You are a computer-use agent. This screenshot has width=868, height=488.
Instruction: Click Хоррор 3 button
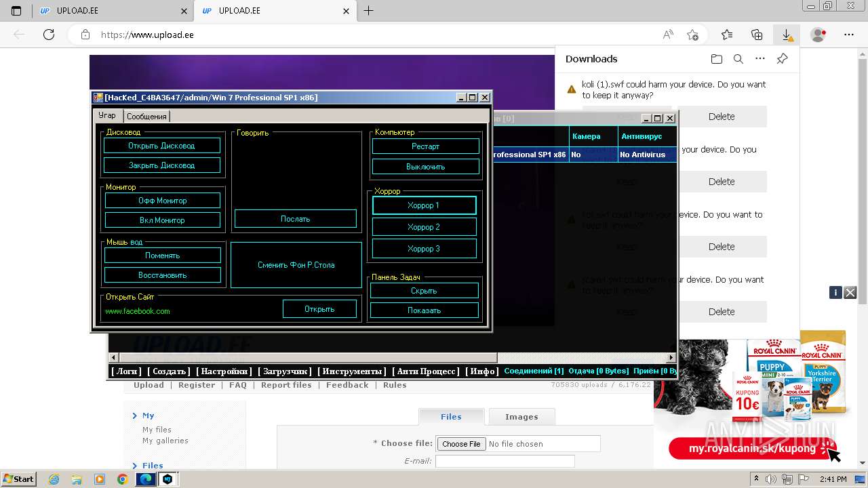point(424,249)
